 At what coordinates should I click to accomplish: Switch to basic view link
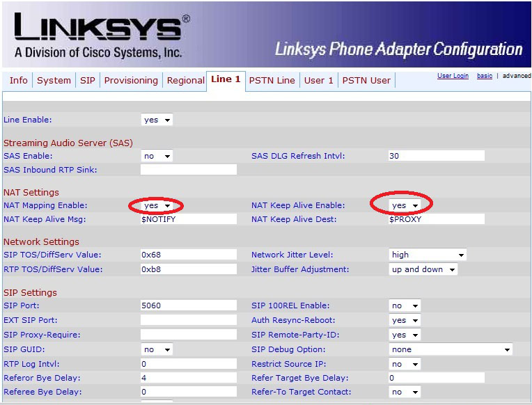coord(485,76)
